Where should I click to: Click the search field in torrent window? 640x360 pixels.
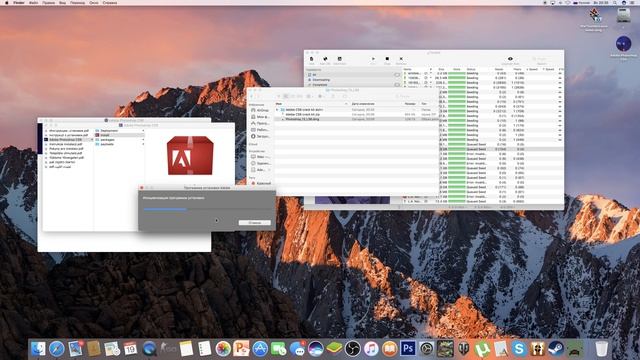click(542, 59)
